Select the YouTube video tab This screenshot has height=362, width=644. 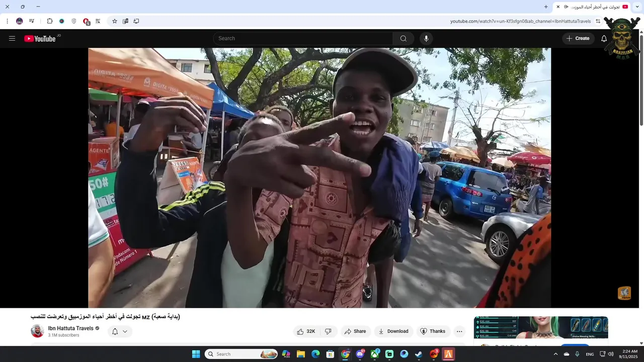[592, 7]
